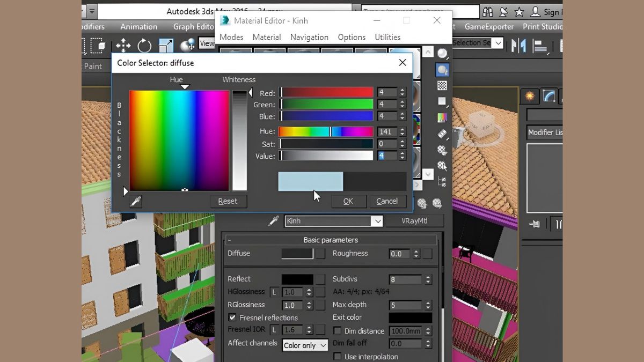Click the Value number input field
The height and width of the screenshot is (362, 644).
387,156
